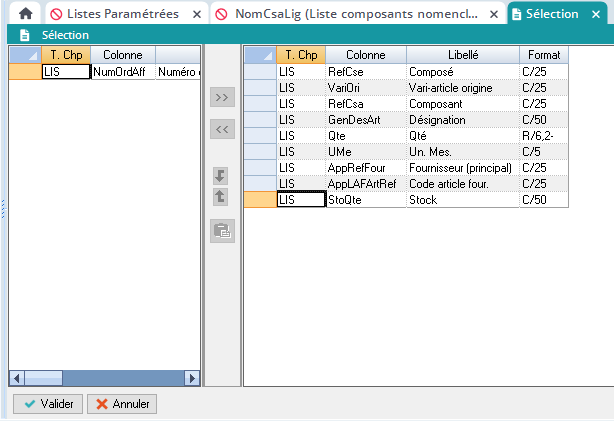This screenshot has width=614, height=421.
Task: Move selected column up with arrow icon
Action: click(222, 197)
